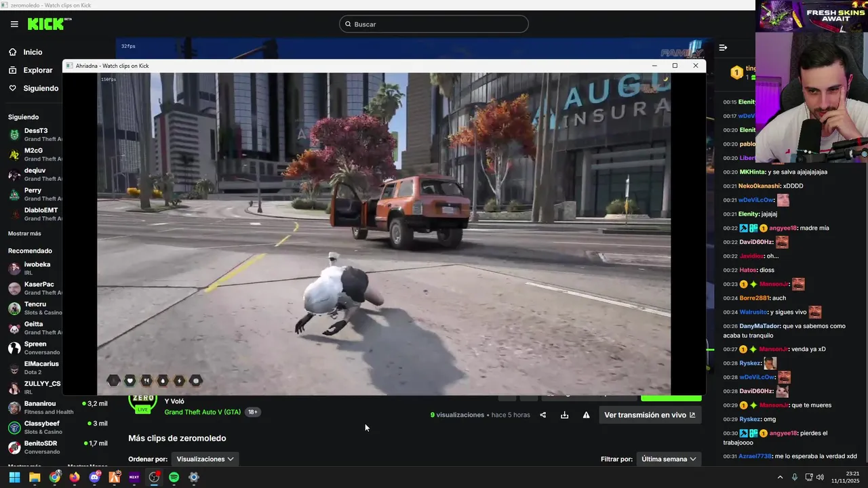Open the volume tray icon
This screenshot has width=868, height=488.
click(820, 477)
